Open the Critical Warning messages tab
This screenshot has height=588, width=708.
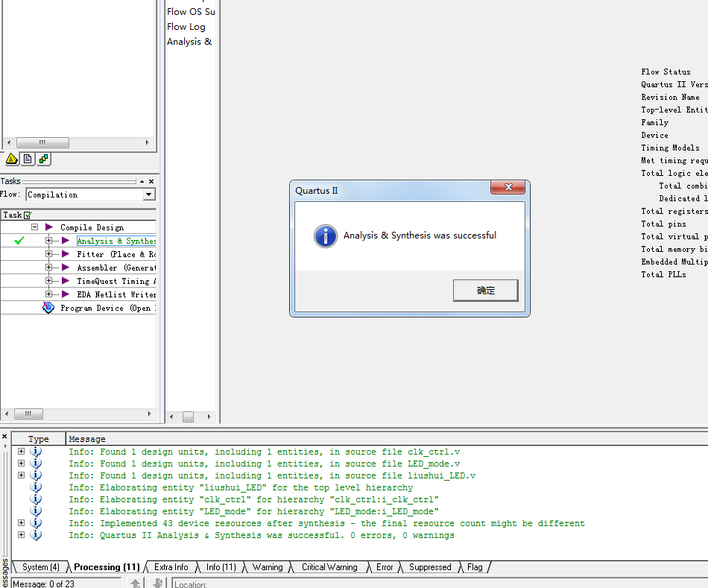[329, 567]
